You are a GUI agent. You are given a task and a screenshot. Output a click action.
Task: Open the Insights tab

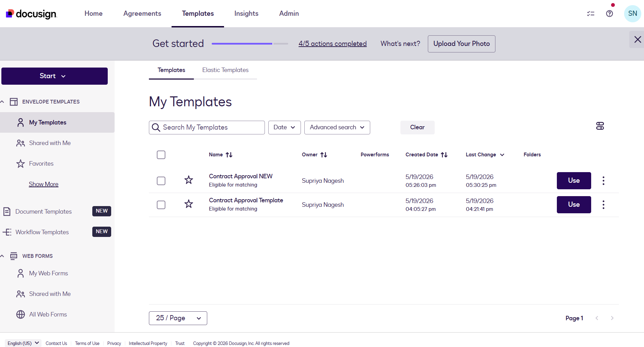point(246,13)
